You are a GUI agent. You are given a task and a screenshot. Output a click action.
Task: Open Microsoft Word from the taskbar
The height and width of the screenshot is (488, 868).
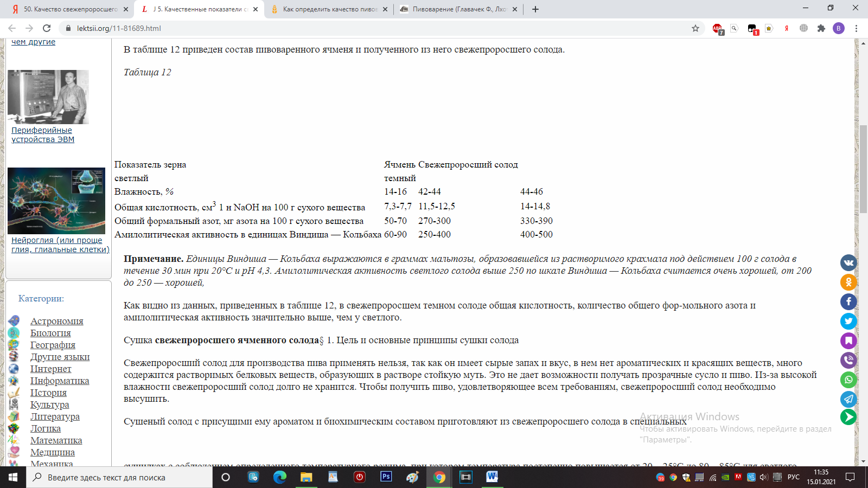pyautogui.click(x=492, y=477)
